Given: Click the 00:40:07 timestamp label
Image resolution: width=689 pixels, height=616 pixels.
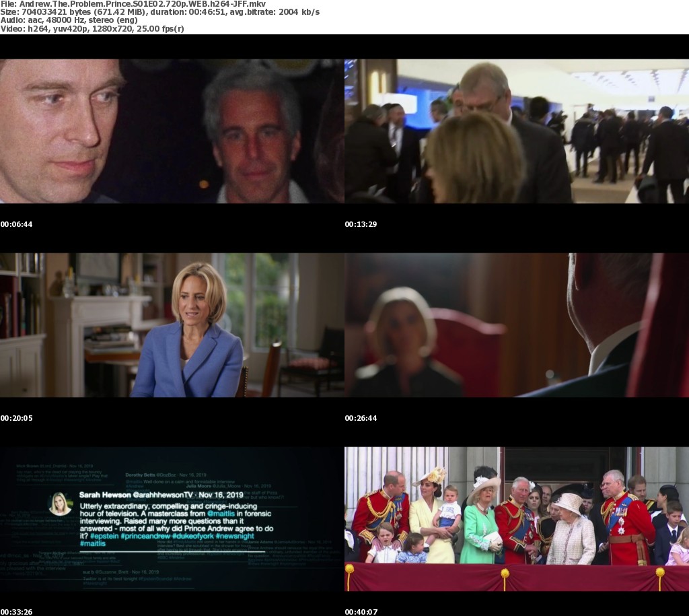Looking at the screenshot, I should coord(361,612).
